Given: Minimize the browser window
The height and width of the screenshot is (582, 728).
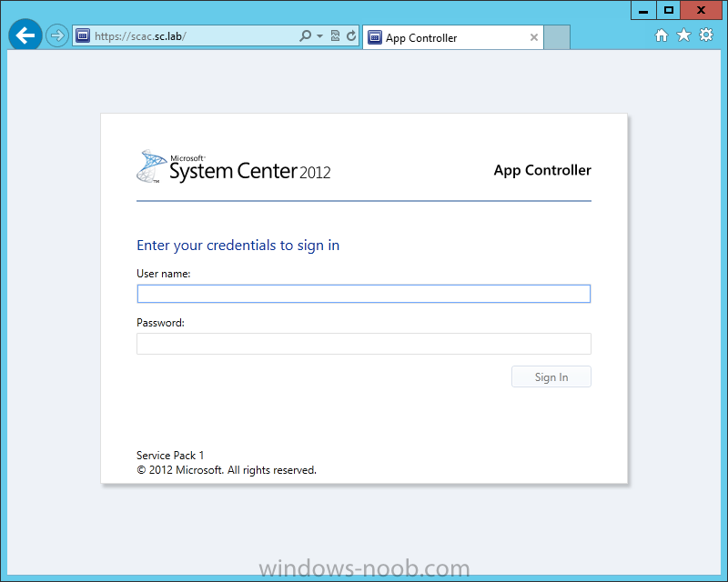Looking at the screenshot, I should click(x=643, y=10).
